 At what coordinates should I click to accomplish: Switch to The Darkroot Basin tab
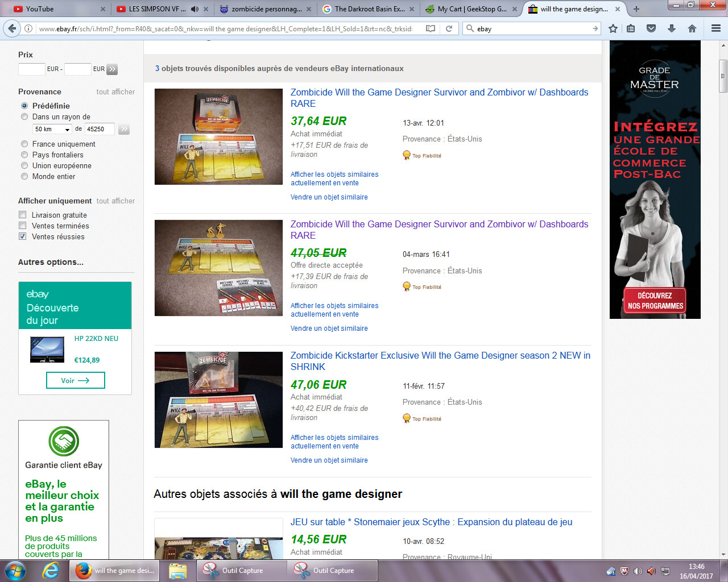tap(369, 9)
